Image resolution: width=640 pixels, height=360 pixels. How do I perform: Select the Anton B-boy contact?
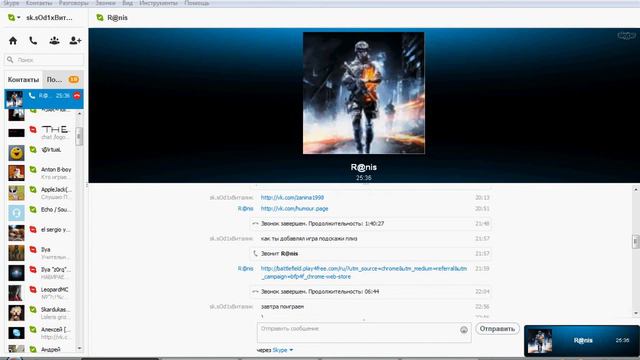coord(40,173)
